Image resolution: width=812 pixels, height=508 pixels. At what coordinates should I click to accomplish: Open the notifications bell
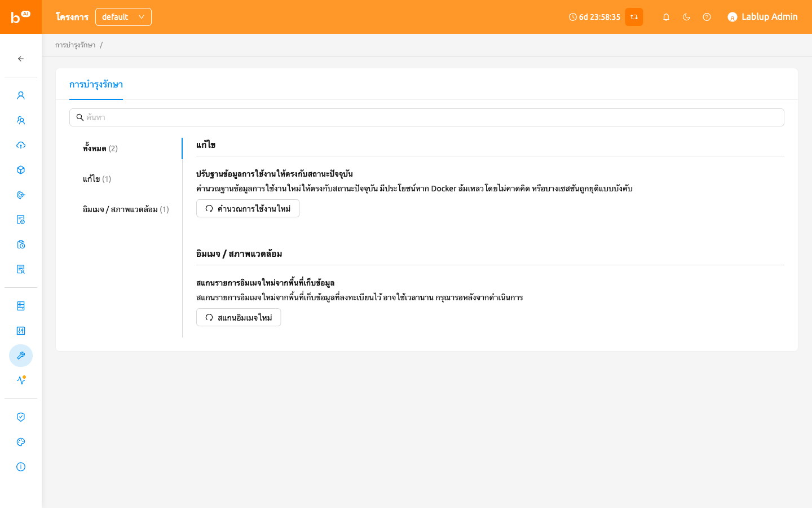(x=666, y=17)
